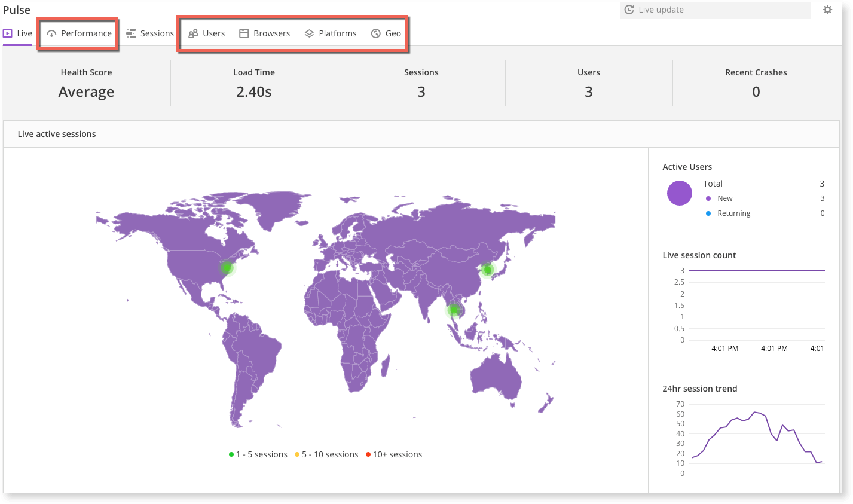Toggle the 1 - 5 sessions legend dot
The width and height of the screenshot is (853, 504).
click(x=232, y=454)
